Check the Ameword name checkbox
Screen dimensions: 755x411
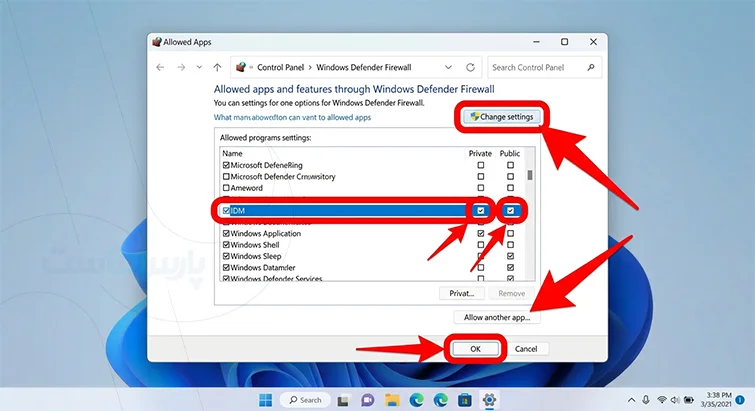pyautogui.click(x=226, y=188)
